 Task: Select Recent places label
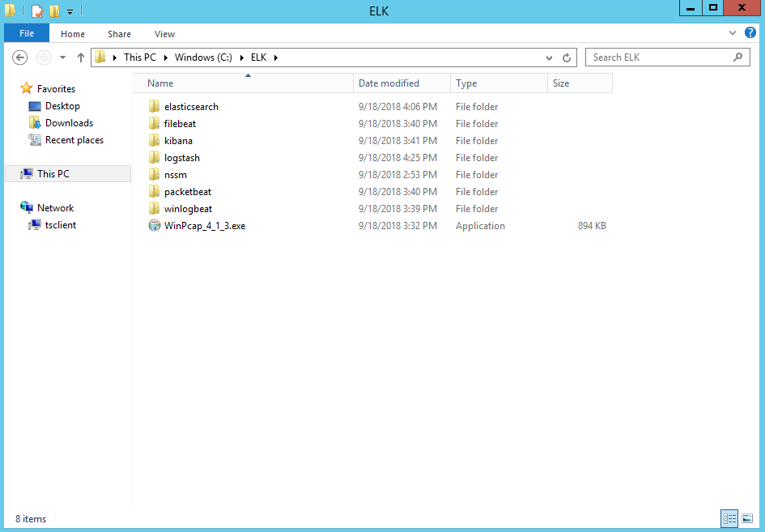tap(74, 140)
